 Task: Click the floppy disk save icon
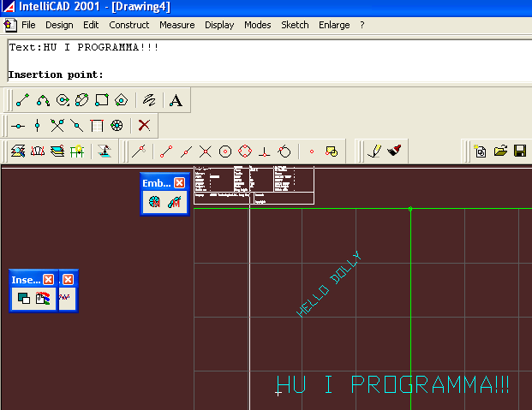[520, 151]
